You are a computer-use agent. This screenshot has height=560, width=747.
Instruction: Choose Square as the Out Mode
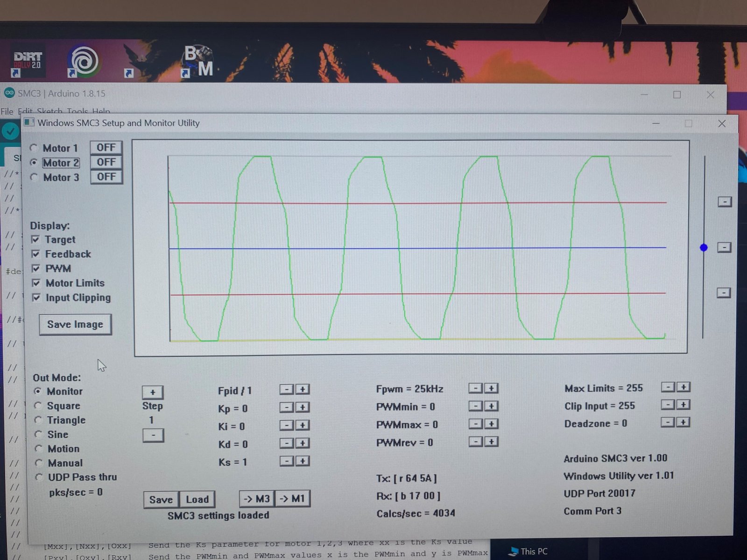[x=38, y=406]
